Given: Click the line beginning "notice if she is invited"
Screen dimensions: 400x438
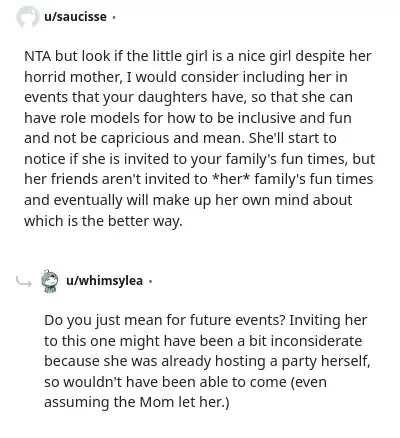Looking at the screenshot, I should 200,159.
